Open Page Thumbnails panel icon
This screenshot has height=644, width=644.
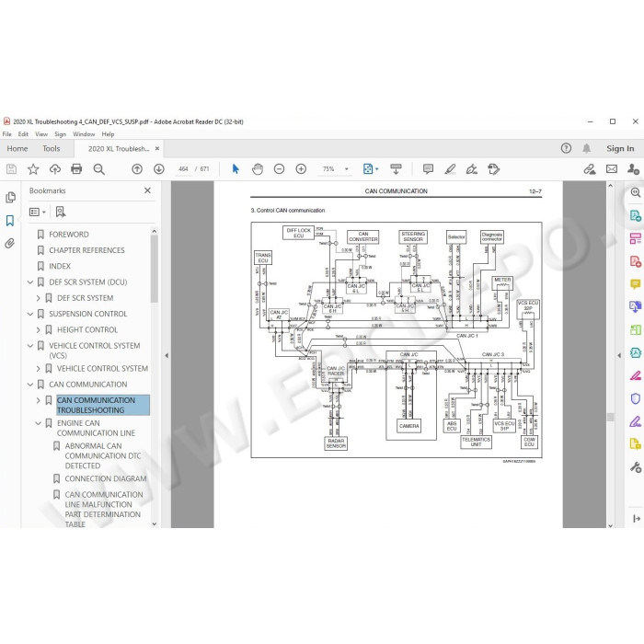coord(10,197)
